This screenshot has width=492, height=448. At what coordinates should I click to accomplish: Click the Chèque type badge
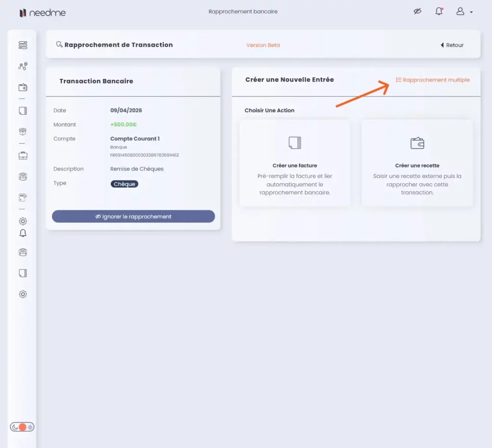(124, 184)
